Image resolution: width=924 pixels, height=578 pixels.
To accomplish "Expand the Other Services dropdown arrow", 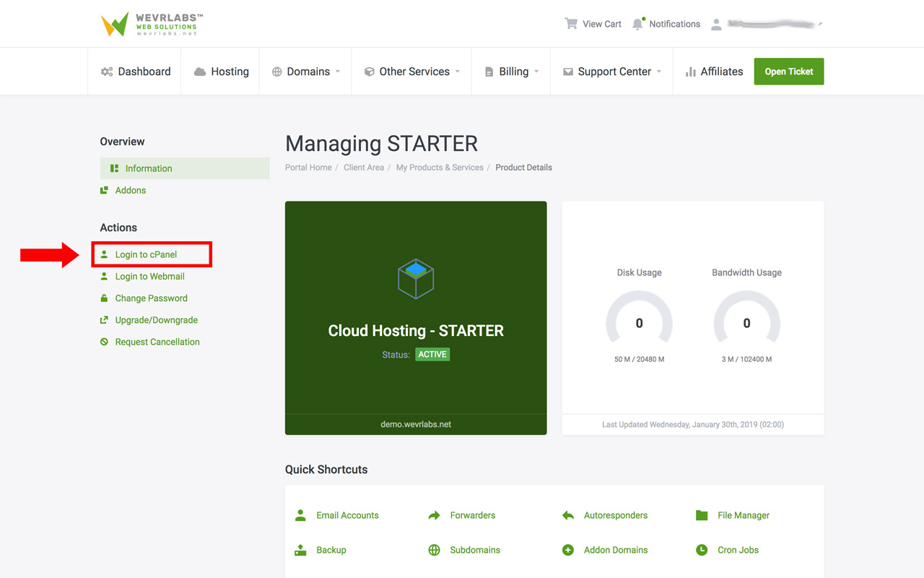I will [457, 72].
